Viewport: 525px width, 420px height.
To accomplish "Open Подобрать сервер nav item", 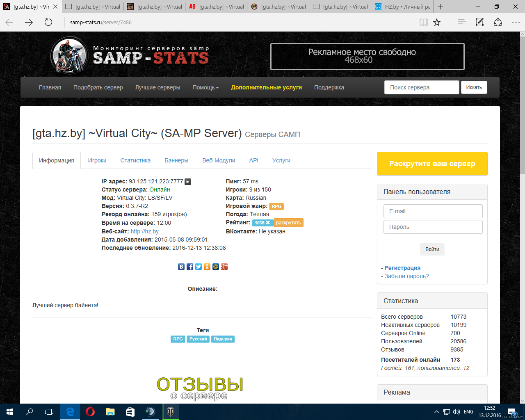I will pyautogui.click(x=98, y=87).
